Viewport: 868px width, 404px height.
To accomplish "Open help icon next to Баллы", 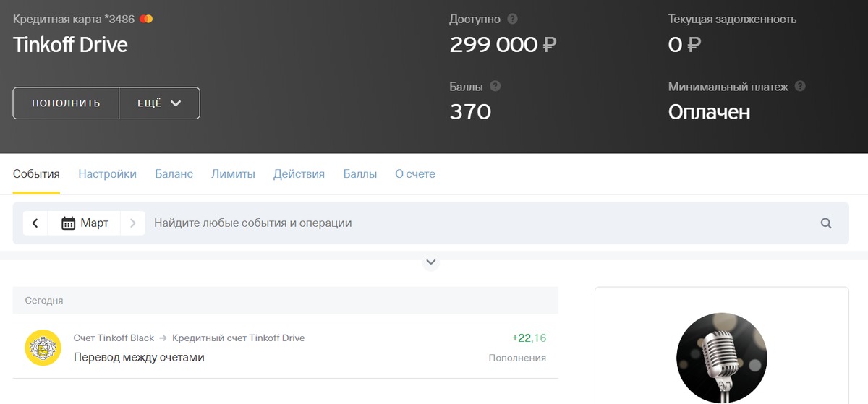I will coord(495,86).
